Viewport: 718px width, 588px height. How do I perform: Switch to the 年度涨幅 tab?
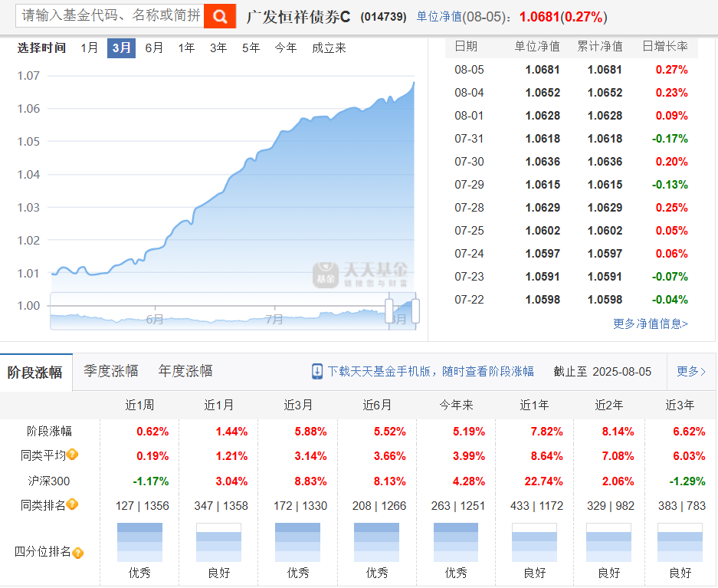tap(185, 371)
